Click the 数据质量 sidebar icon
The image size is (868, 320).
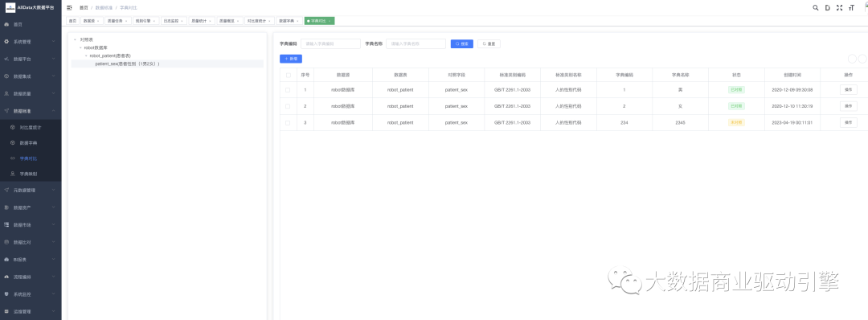6,93
